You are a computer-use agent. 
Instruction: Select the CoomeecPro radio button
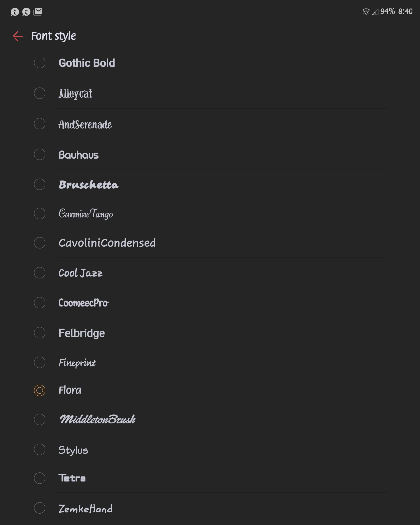coord(40,303)
